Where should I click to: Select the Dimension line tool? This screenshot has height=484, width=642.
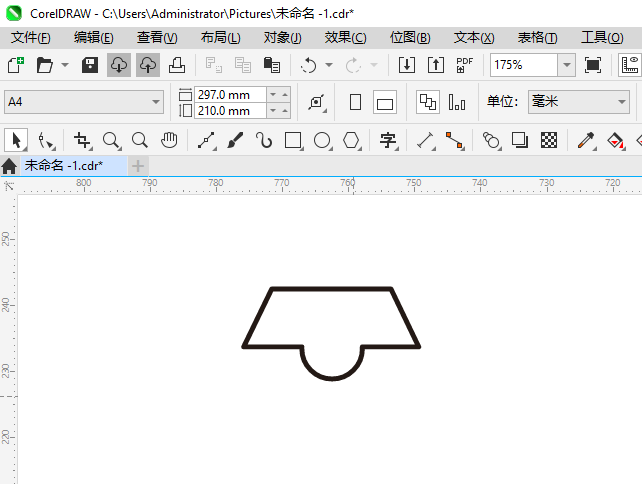425,140
